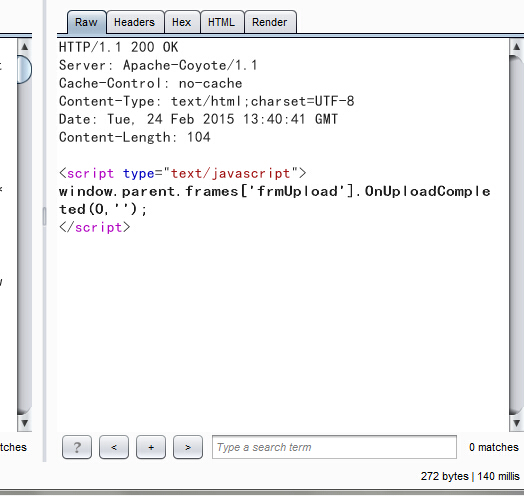Click the Content-Type header line
The height and width of the screenshot is (496, 524).
(x=207, y=101)
